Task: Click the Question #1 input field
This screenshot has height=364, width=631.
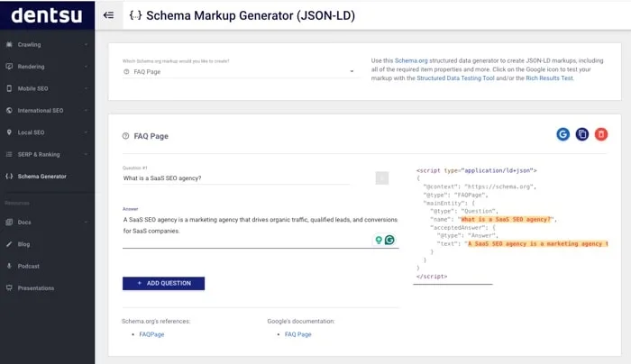Action: [x=236, y=178]
